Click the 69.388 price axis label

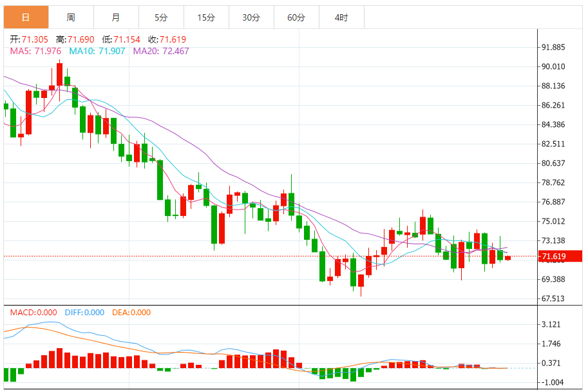tap(553, 279)
